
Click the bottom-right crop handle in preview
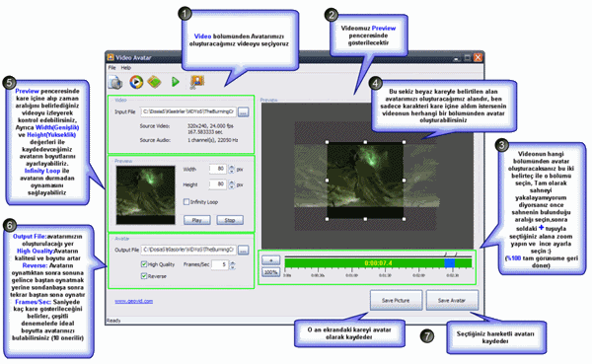404,219
